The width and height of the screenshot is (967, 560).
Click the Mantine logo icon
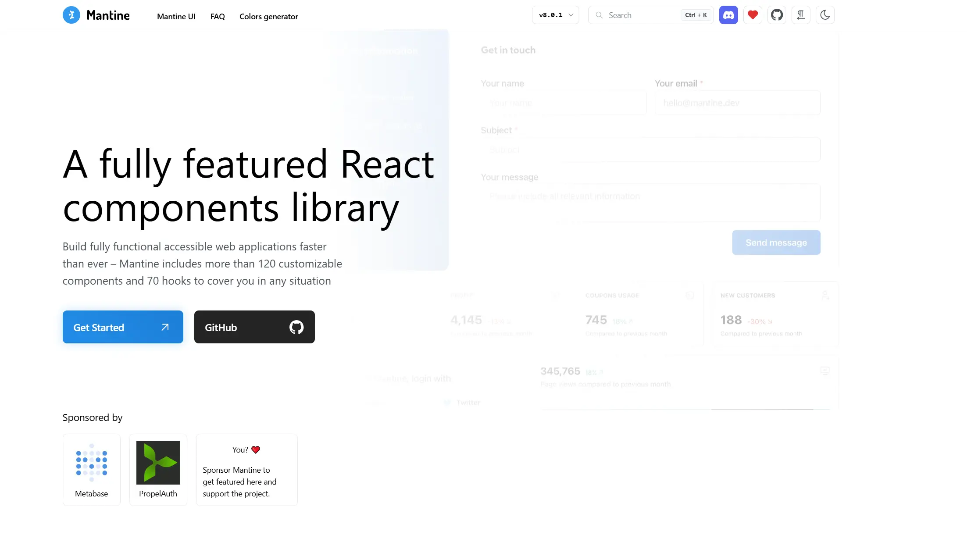[x=71, y=15]
